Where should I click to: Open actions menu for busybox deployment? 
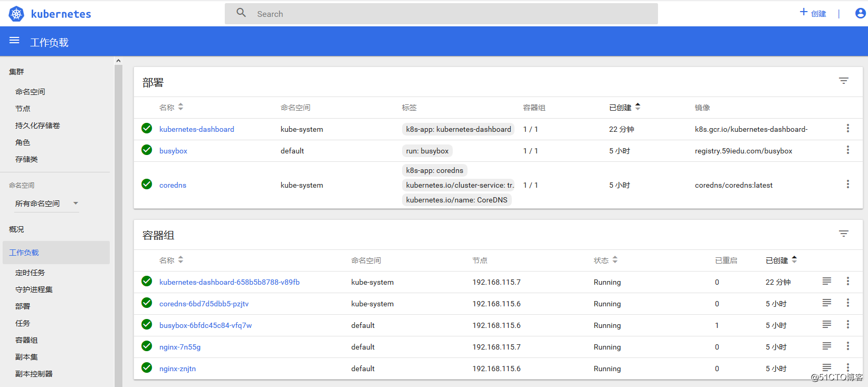tap(848, 150)
